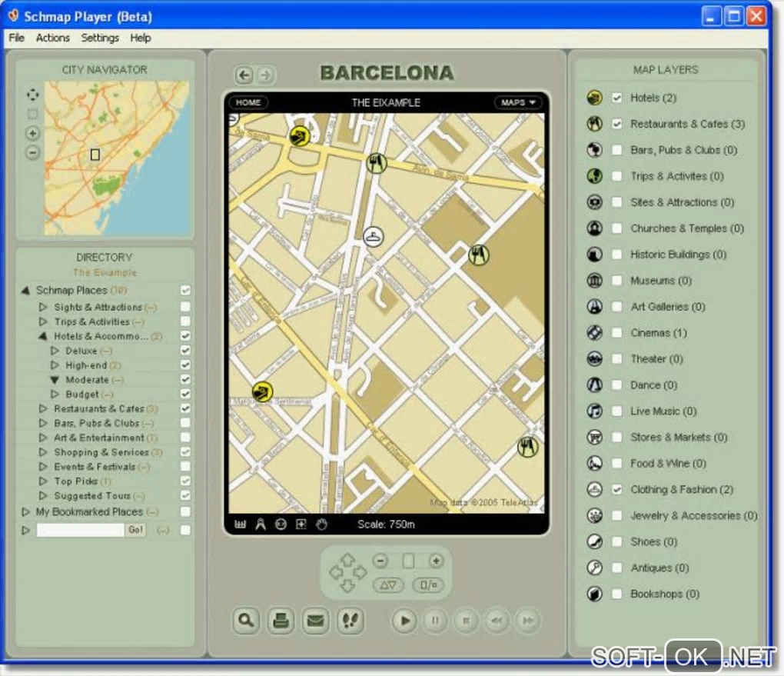The height and width of the screenshot is (676, 784).
Task: Open the File menu
Action: [x=16, y=38]
